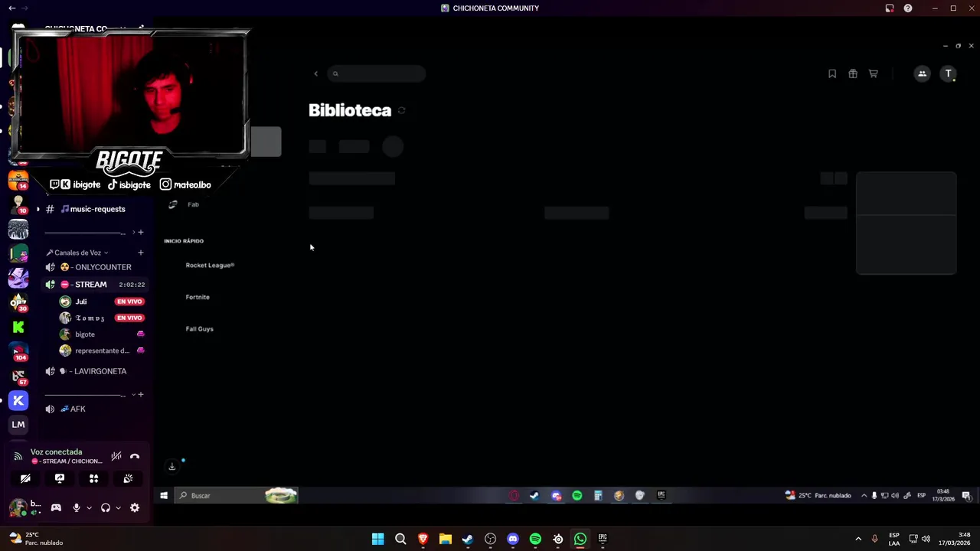Open the Epic friends list icon

[922, 73]
